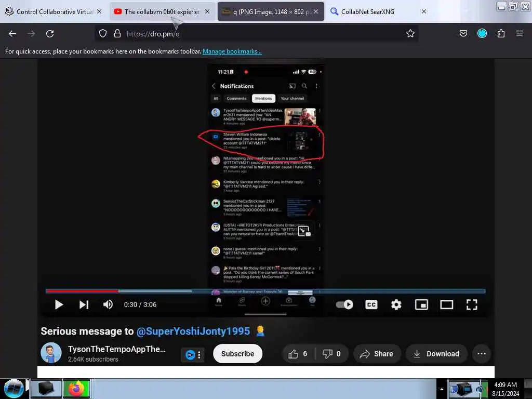Close the Control Collaborative Virtual tab
This screenshot has height=399, width=532.
pyautogui.click(x=99, y=11)
